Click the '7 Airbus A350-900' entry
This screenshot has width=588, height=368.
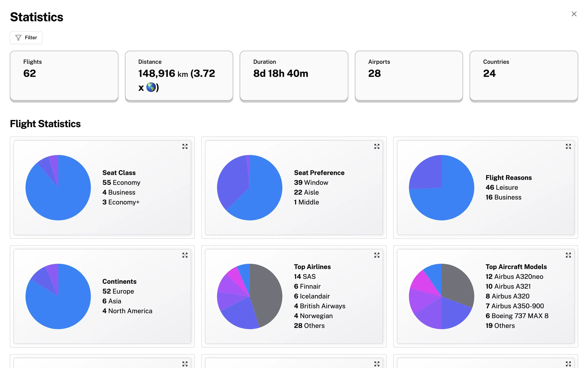[x=515, y=306]
